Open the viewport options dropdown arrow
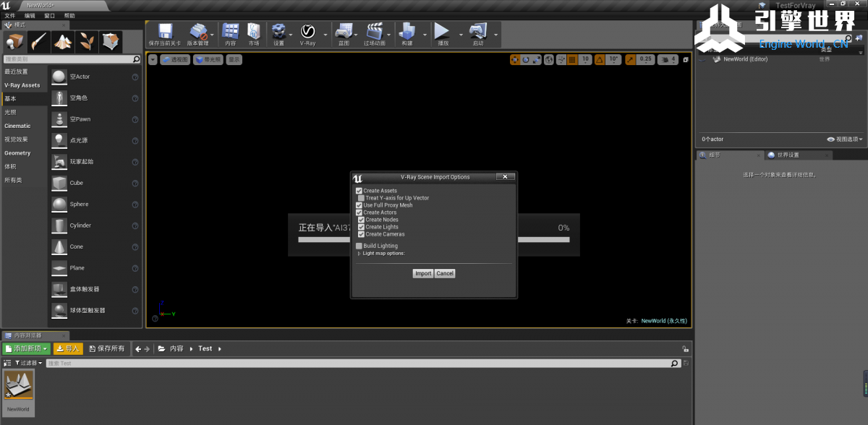This screenshot has height=425, width=868. point(153,59)
